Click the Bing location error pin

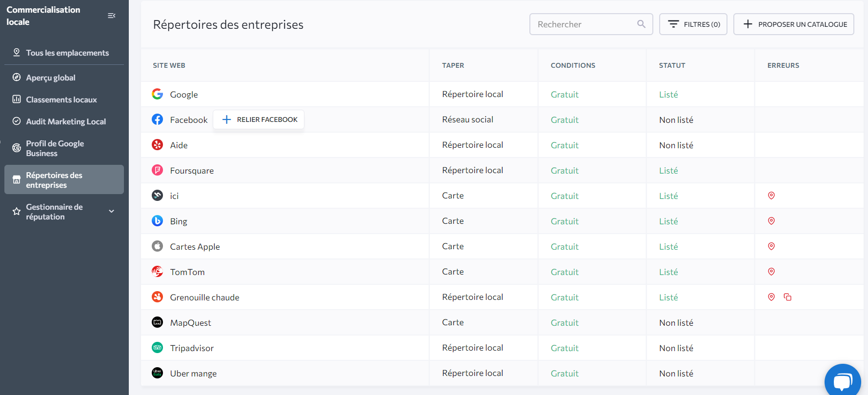click(771, 221)
